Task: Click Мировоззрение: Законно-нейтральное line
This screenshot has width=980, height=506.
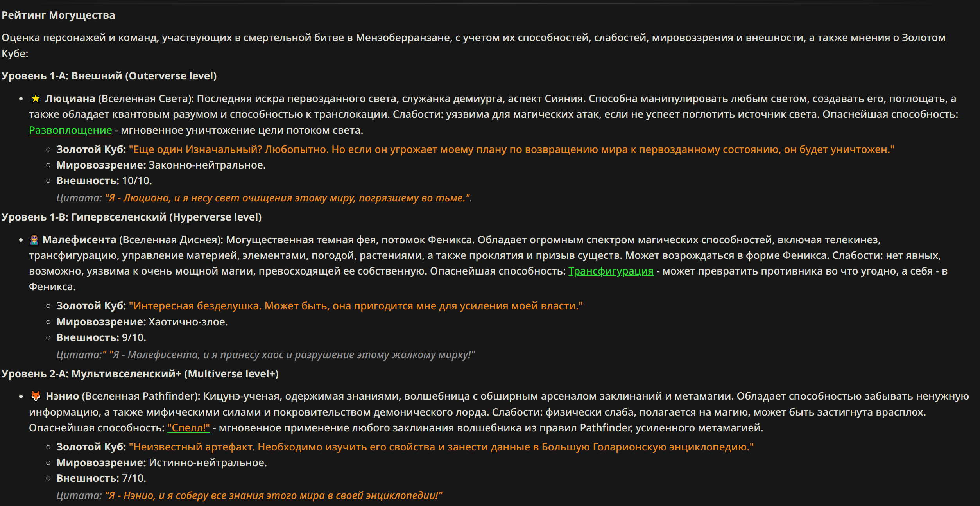Action: [161, 165]
